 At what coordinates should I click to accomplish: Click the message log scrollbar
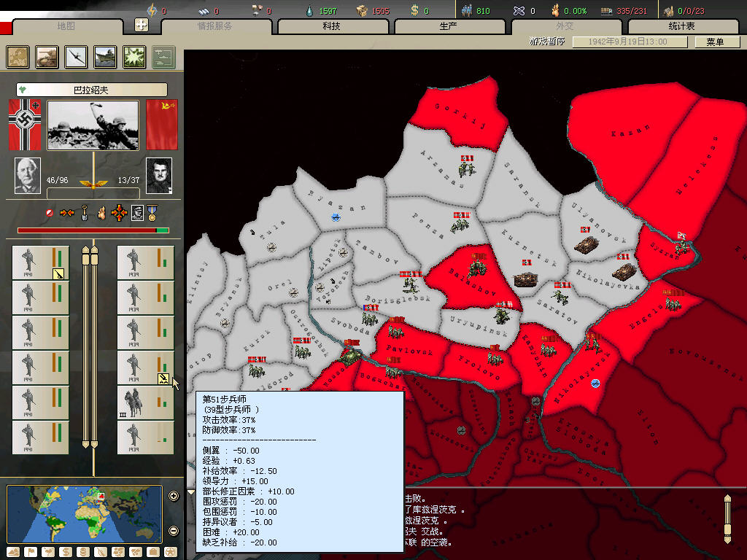[727, 519]
